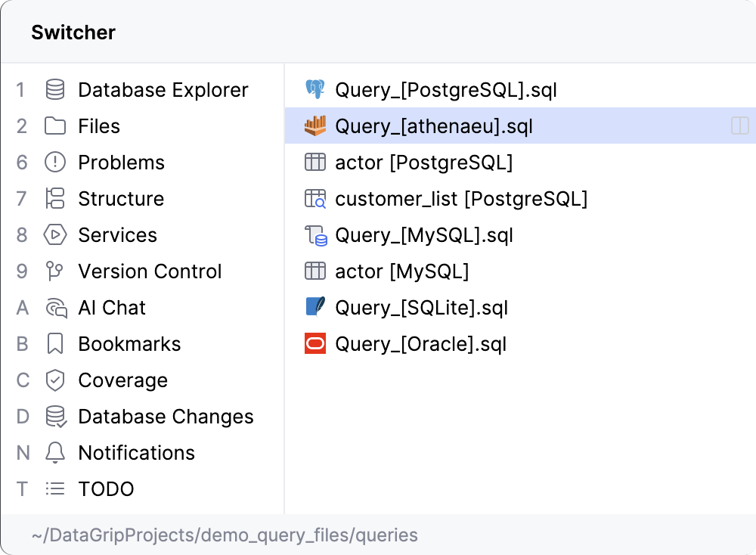The height and width of the screenshot is (555, 756).
Task: Open the actor [MySQL] table
Action: [x=401, y=271]
